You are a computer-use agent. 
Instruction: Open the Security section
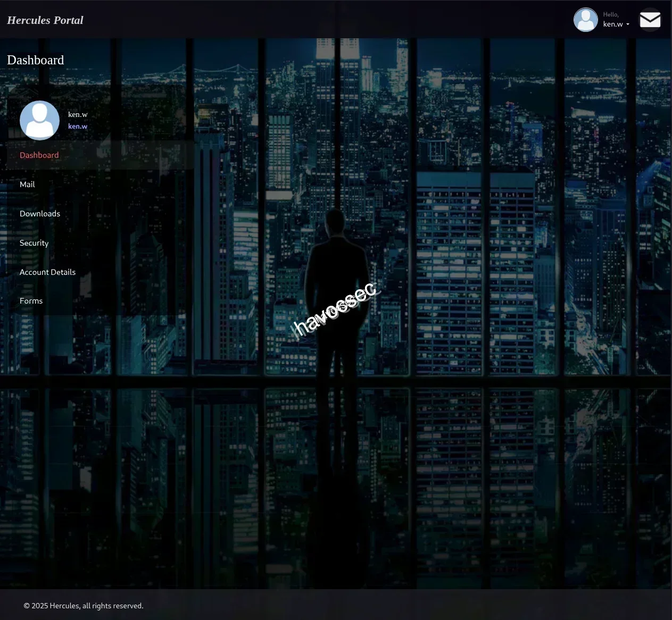point(34,243)
